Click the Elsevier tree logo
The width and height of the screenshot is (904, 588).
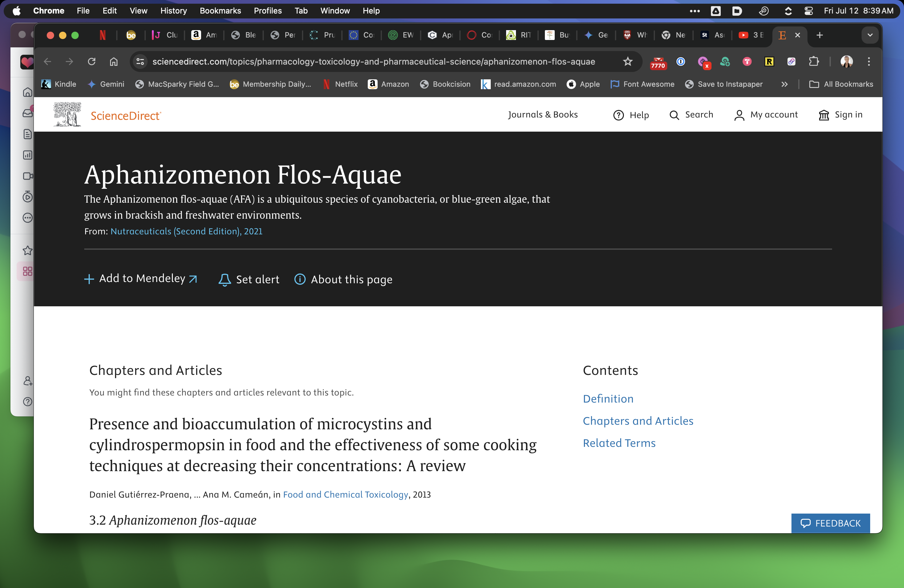pyautogui.click(x=67, y=114)
